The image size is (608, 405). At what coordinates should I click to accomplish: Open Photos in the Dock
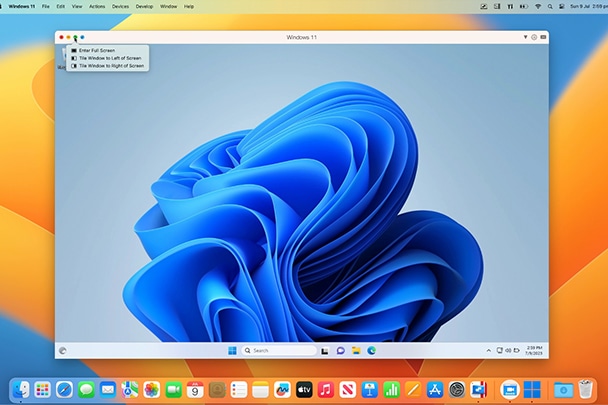[152, 389]
